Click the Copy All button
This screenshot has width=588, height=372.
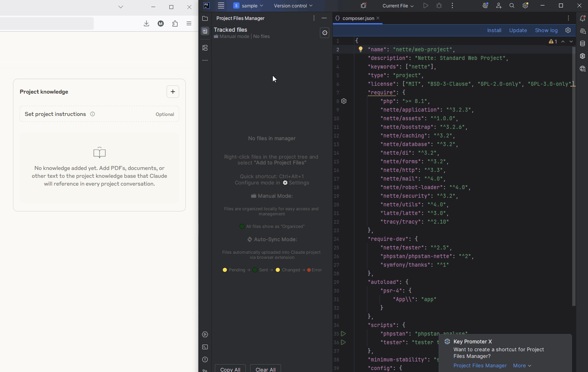(230, 368)
